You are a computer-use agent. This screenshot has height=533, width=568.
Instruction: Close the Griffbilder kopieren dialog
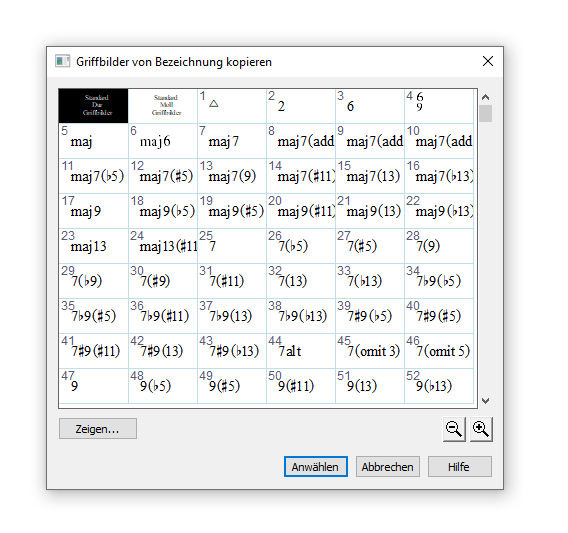tap(488, 61)
